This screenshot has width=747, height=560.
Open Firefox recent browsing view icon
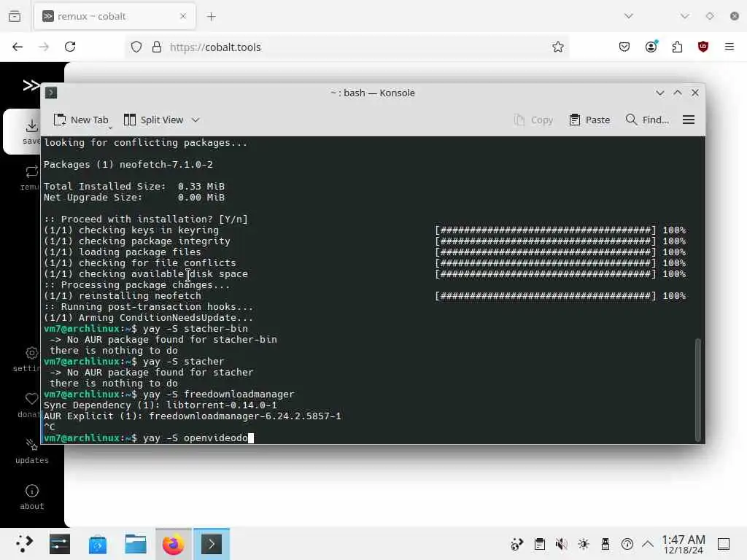[x=15, y=17]
